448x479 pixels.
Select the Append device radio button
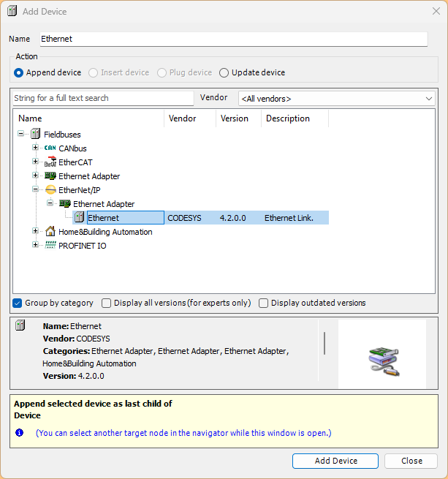[x=18, y=72]
